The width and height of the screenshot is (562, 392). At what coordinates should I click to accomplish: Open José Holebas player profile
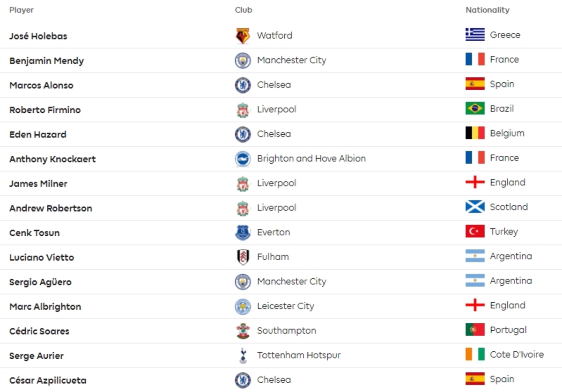coord(38,36)
